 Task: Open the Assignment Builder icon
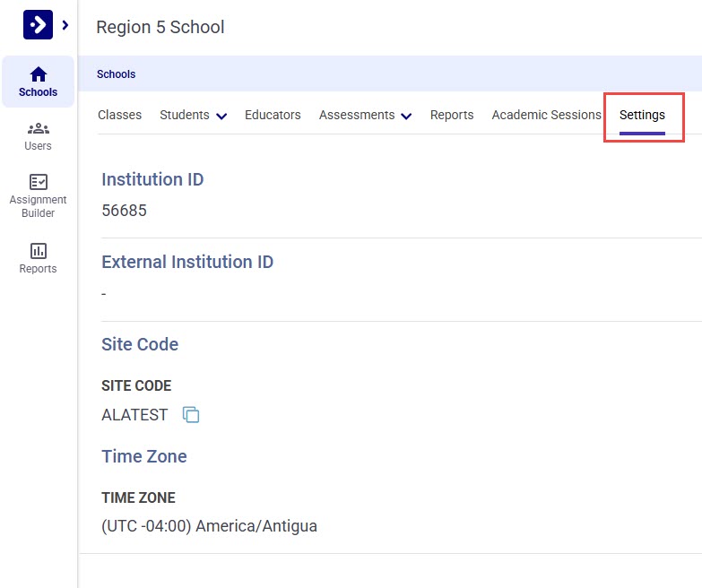[38, 182]
